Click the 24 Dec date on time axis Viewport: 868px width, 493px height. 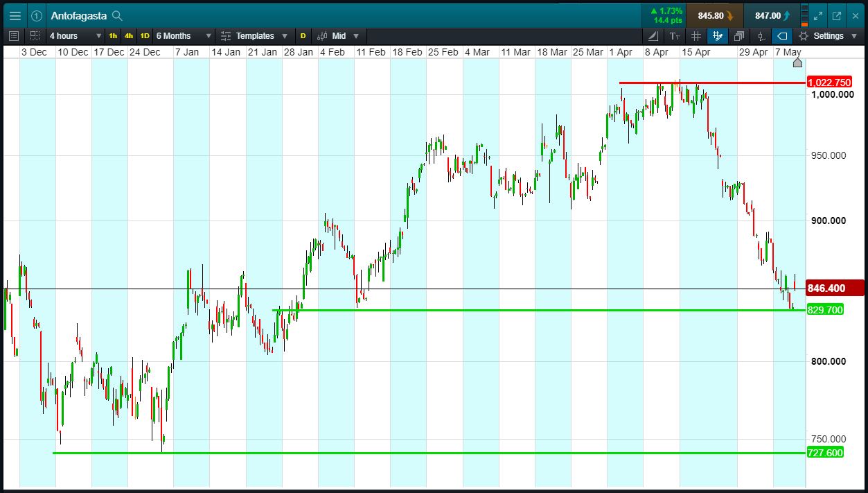(x=145, y=52)
